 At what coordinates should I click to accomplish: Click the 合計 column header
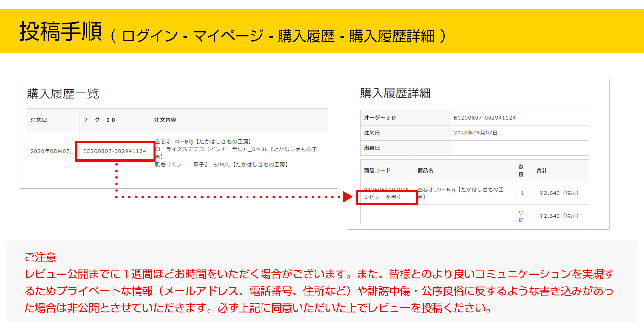pyautogui.click(x=542, y=170)
